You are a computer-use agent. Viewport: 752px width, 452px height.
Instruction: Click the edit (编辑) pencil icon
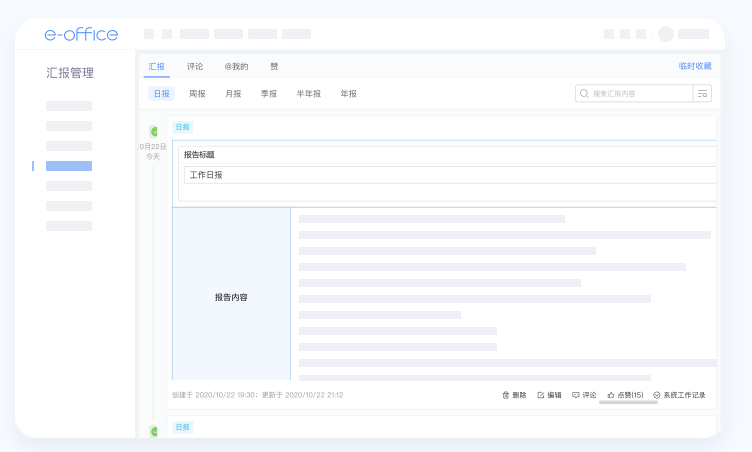(541, 395)
